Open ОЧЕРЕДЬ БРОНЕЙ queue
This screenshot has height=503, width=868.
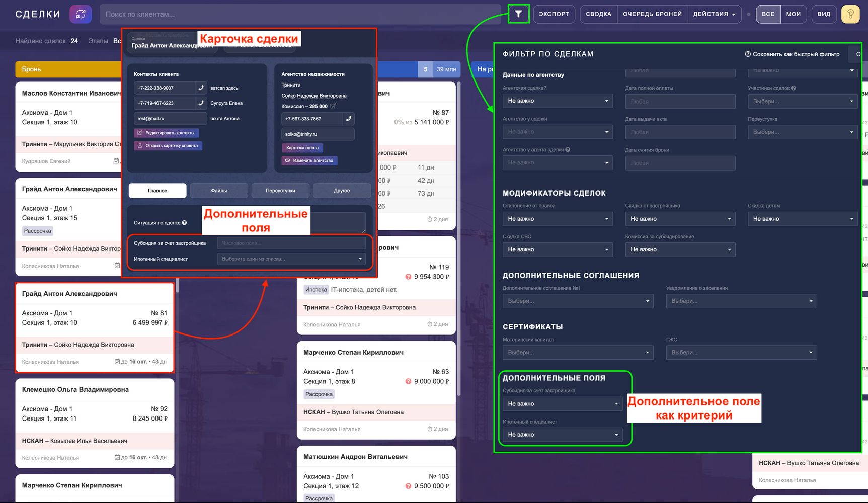653,14
